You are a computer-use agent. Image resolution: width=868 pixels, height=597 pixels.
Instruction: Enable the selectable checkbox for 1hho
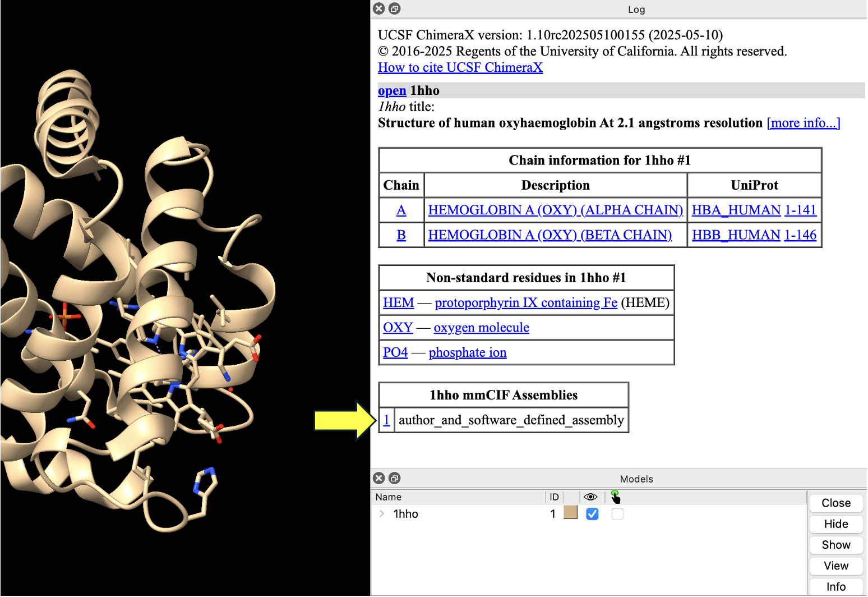[617, 514]
